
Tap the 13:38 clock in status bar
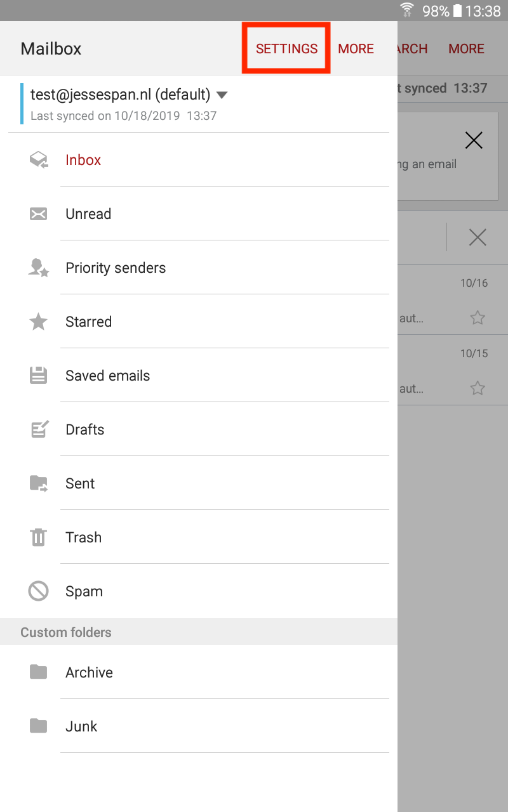tap(483, 11)
